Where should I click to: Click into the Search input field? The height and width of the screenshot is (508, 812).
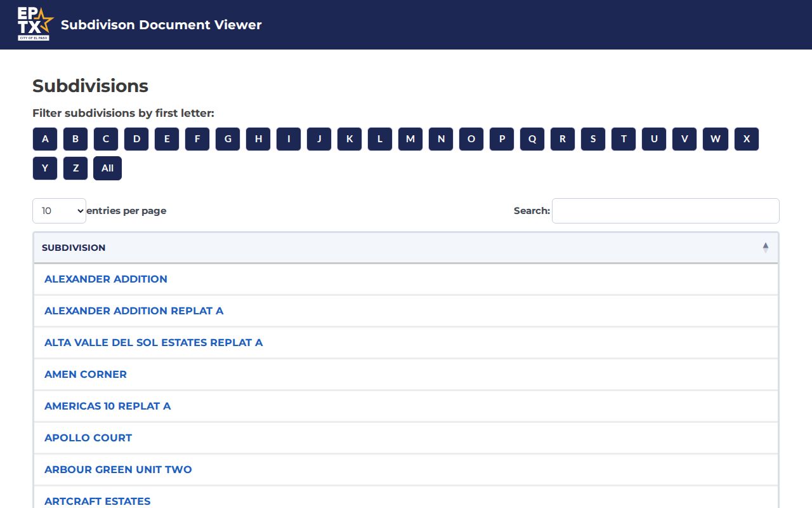tap(665, 211)
